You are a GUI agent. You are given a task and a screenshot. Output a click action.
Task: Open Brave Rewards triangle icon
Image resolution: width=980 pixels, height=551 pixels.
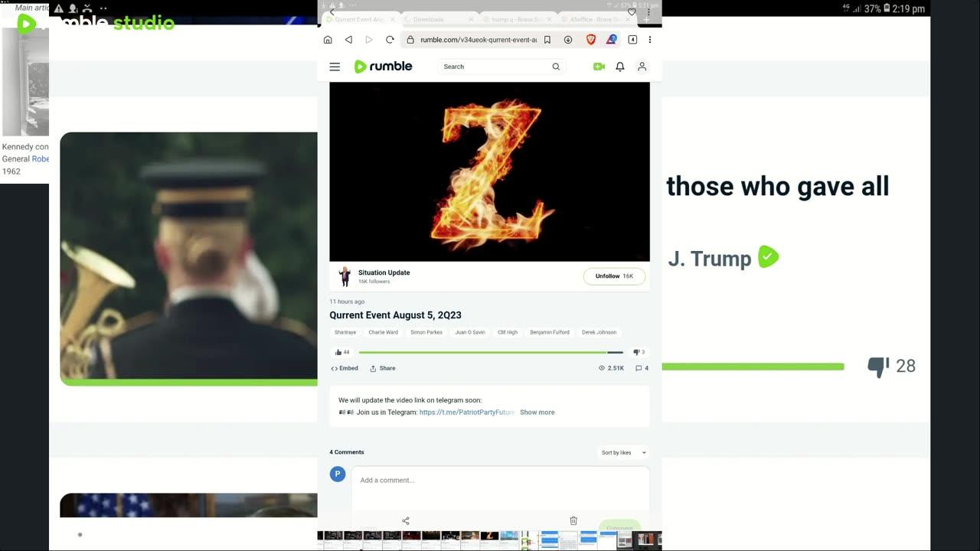tap(611, 40)
